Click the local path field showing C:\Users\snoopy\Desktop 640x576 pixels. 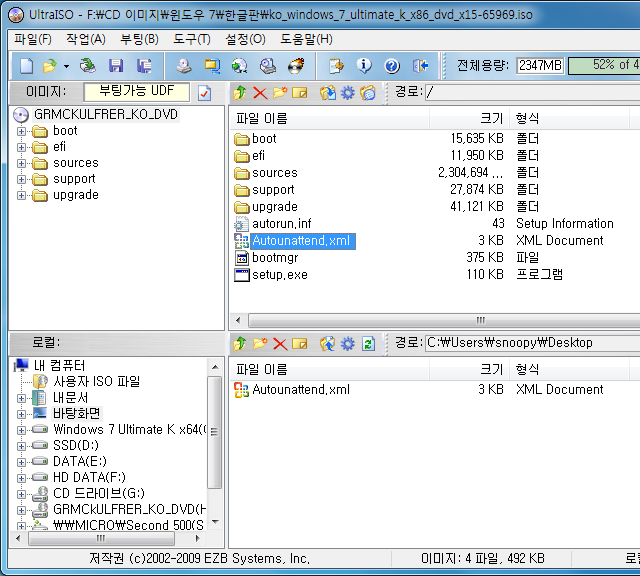pos(532,343)
